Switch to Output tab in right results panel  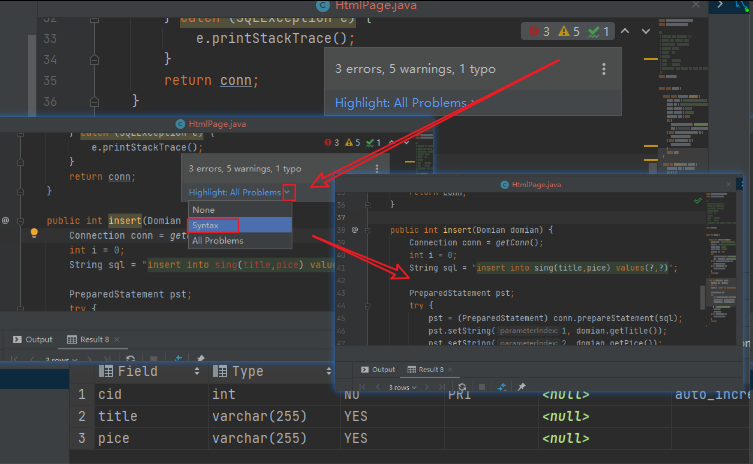[378, 369]
